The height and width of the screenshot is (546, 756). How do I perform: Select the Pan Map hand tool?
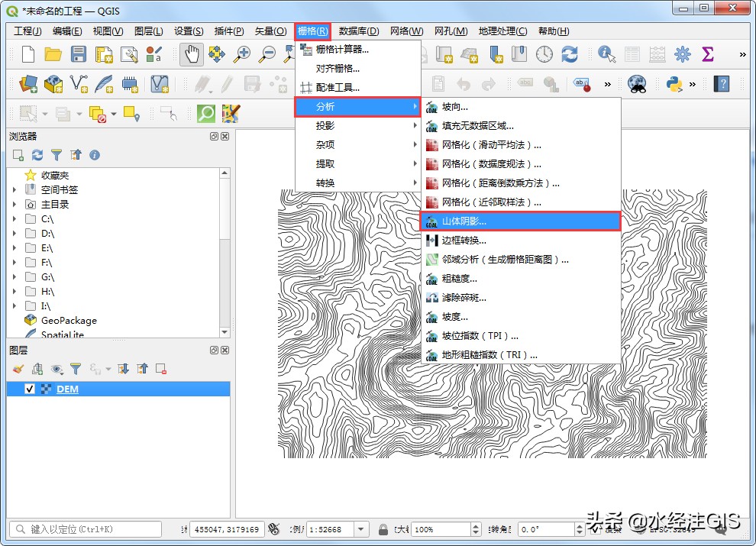(x=192, y=54)
